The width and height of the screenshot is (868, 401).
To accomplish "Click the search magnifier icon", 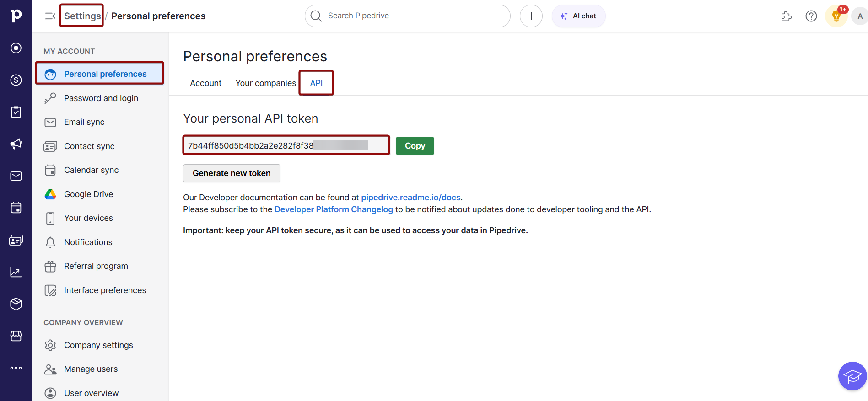I will [x=316, y=16].
